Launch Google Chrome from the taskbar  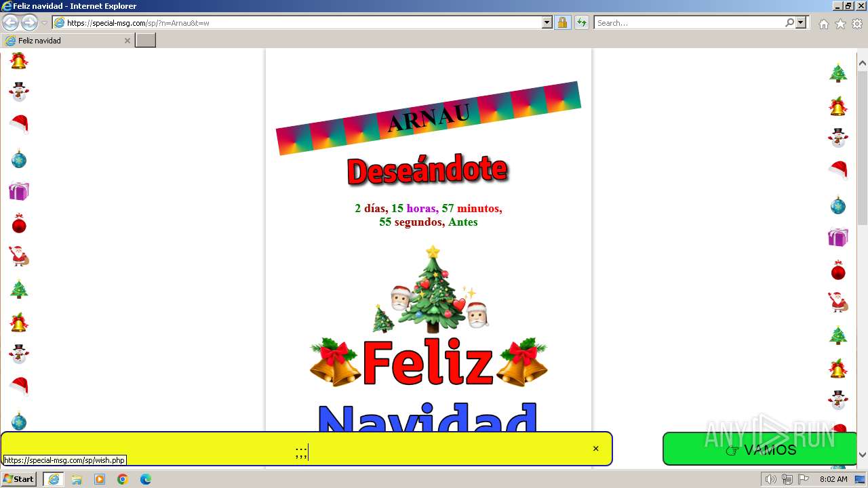click(123, 479)
